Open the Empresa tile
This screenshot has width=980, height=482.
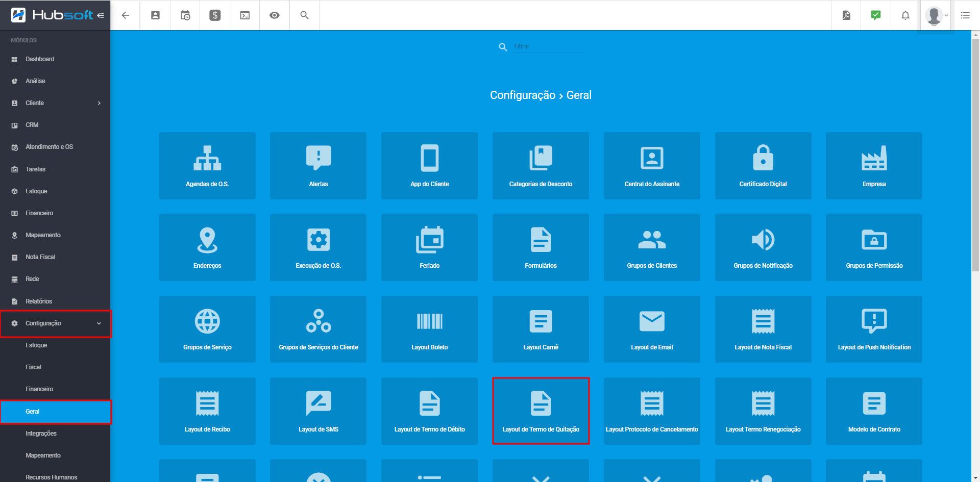coord(874,166)
